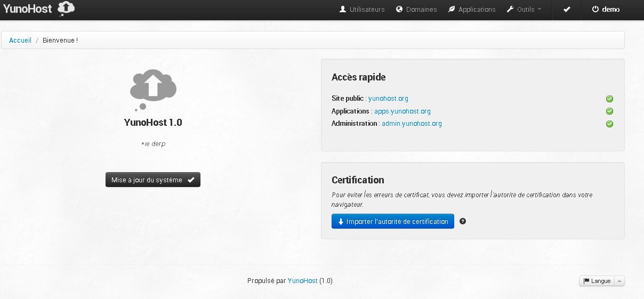Open the yunohost.org public site link

pos(388,99)
